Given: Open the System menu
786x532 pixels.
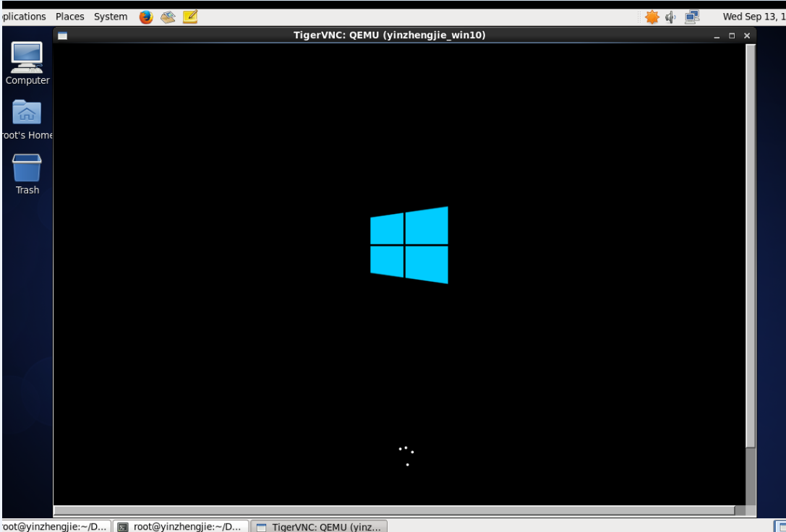Looking at the screenshot, I should pos(111,17).
